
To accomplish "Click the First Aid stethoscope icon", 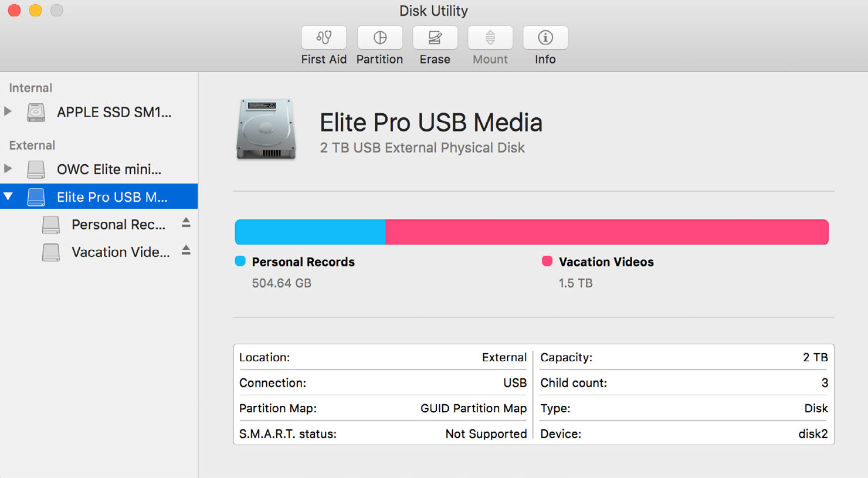I will click(x=324, y=38).
